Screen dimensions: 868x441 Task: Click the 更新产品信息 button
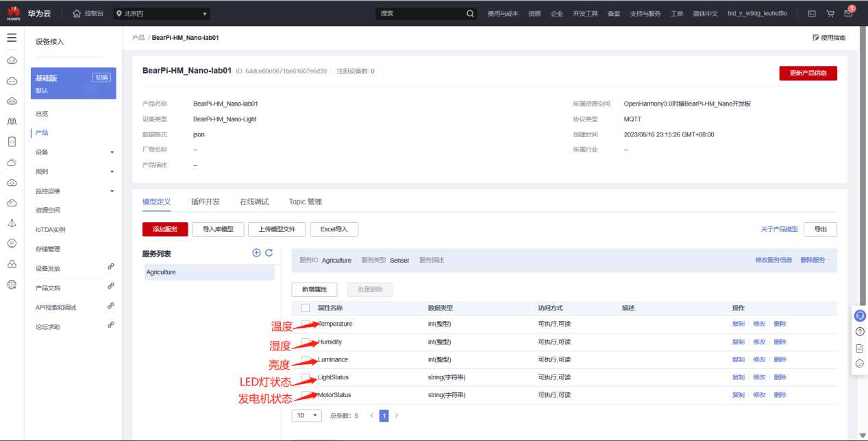coord(808,73)
